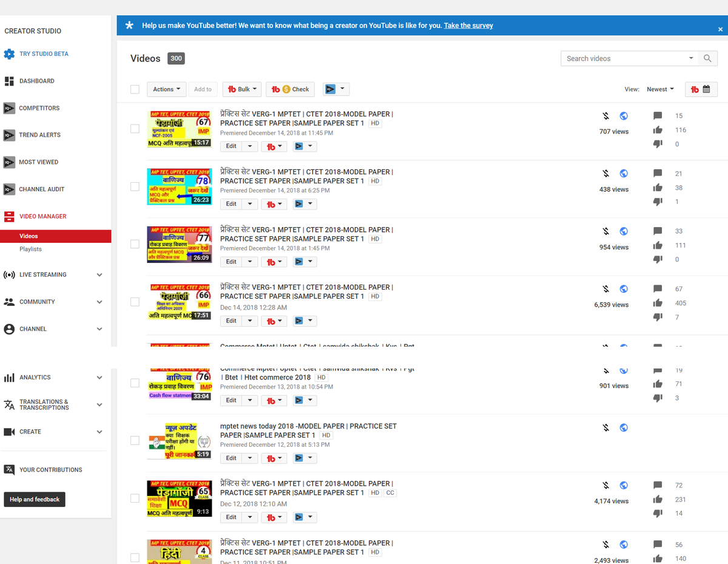Viewport: 728px width, 564px height.
Task: Click the Take the survey link
Action: coord(468,25)
